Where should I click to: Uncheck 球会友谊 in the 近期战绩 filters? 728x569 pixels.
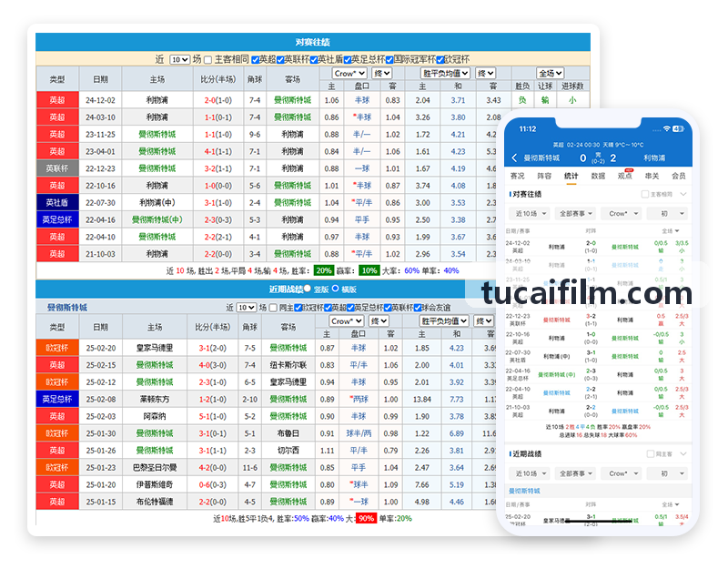tap(418, 308)
